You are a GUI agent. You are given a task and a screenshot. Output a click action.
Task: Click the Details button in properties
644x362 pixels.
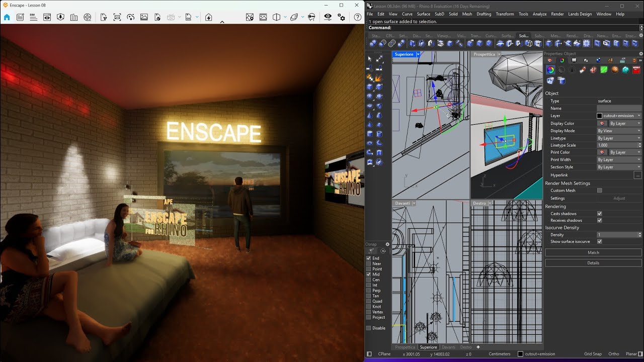pyautogui.click(x=593, y=262)
